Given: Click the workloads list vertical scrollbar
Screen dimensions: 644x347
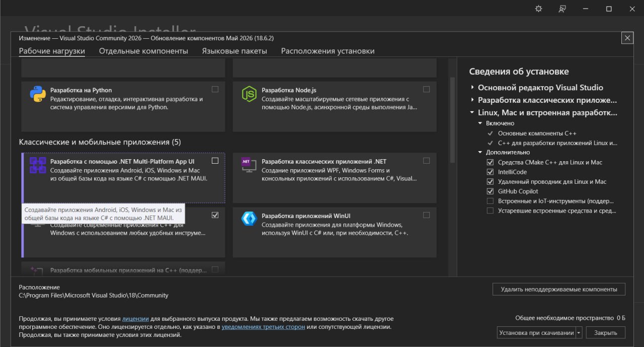Looking at the screenshot, I should [x=452, y=120].
